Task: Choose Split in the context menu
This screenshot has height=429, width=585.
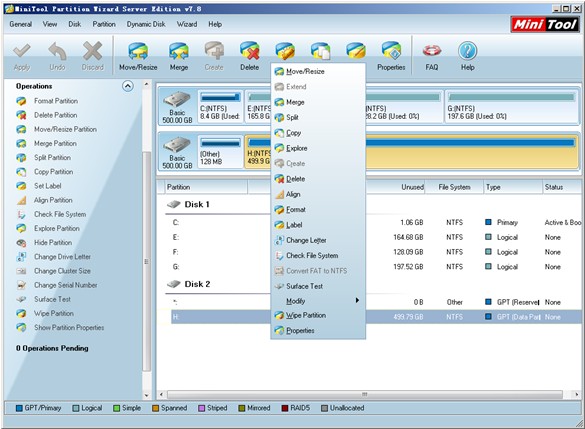Action: (318, 118)
